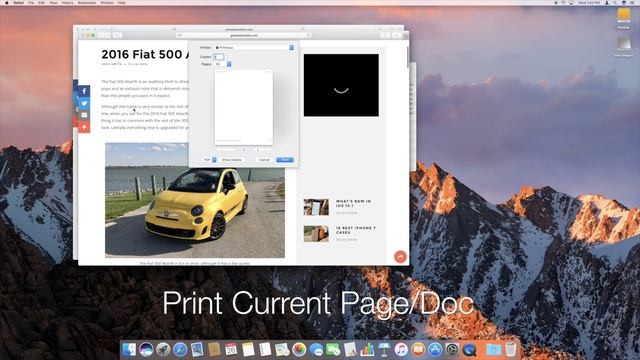
Task: Click the Show Details button
Action: coord(232,160)
